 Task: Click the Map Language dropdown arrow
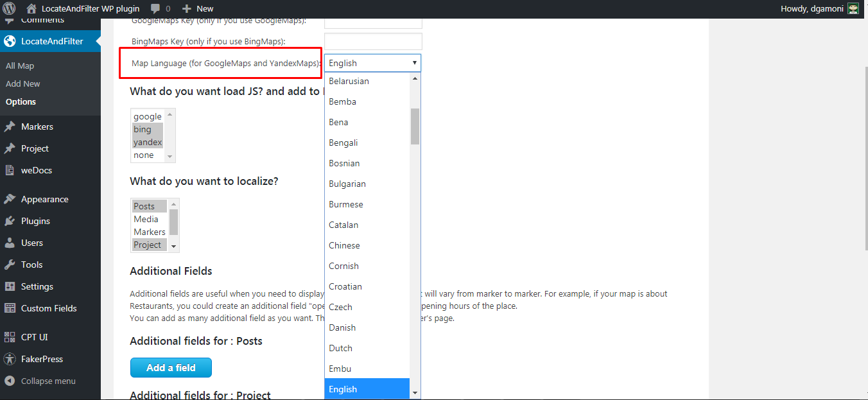(415, 63)
